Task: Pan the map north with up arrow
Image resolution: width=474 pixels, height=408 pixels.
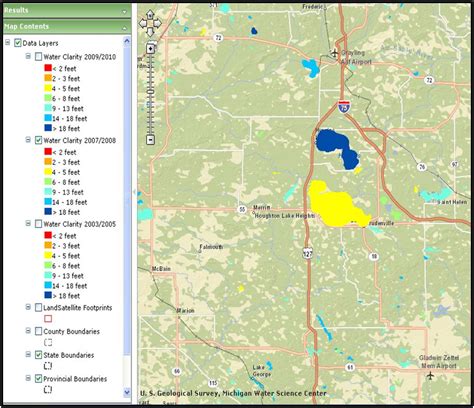Action: coord(150,15)
